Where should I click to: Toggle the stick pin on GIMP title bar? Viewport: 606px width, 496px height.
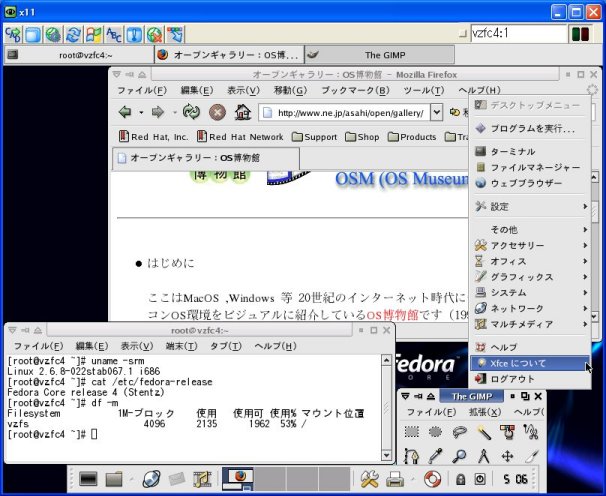(418, 396)
